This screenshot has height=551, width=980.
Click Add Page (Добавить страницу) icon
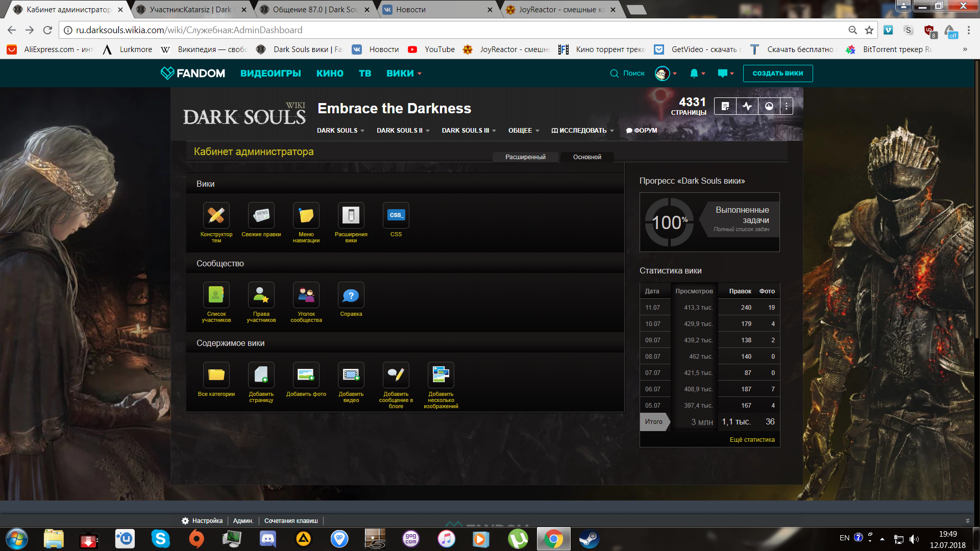pos(261,375)
